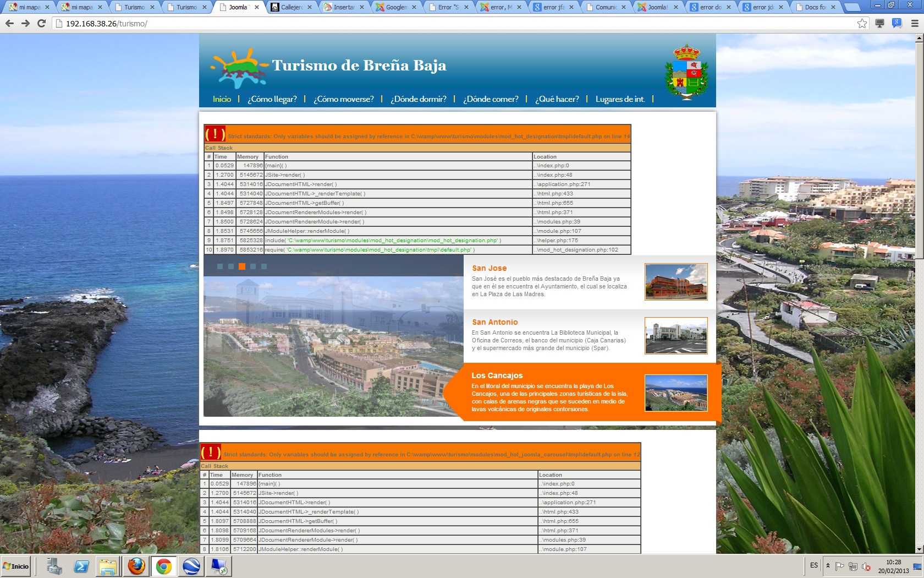Click the San Antonio thumbnail image
This screenshot has height=578, width=924.
point(676,335)
